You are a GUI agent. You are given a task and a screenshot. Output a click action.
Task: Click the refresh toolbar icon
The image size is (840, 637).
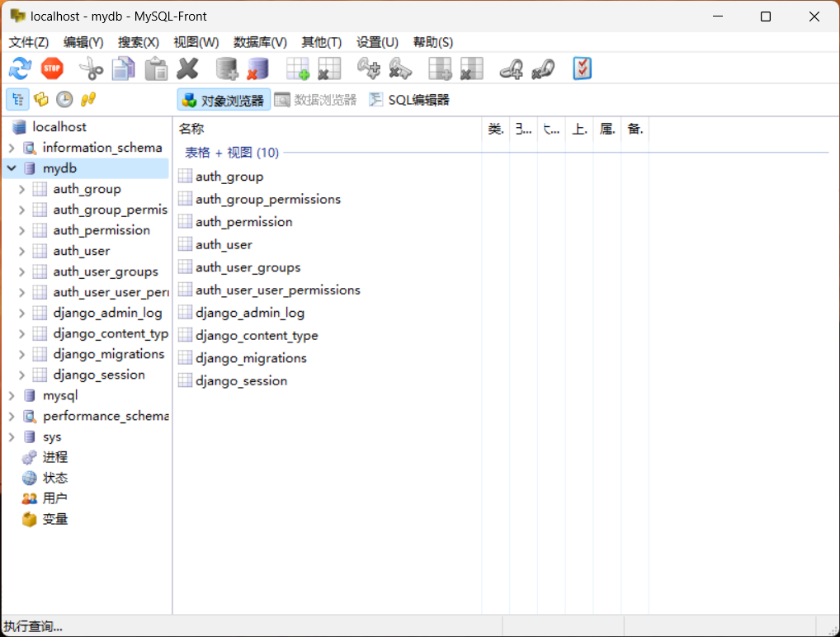tap(21, 68)
